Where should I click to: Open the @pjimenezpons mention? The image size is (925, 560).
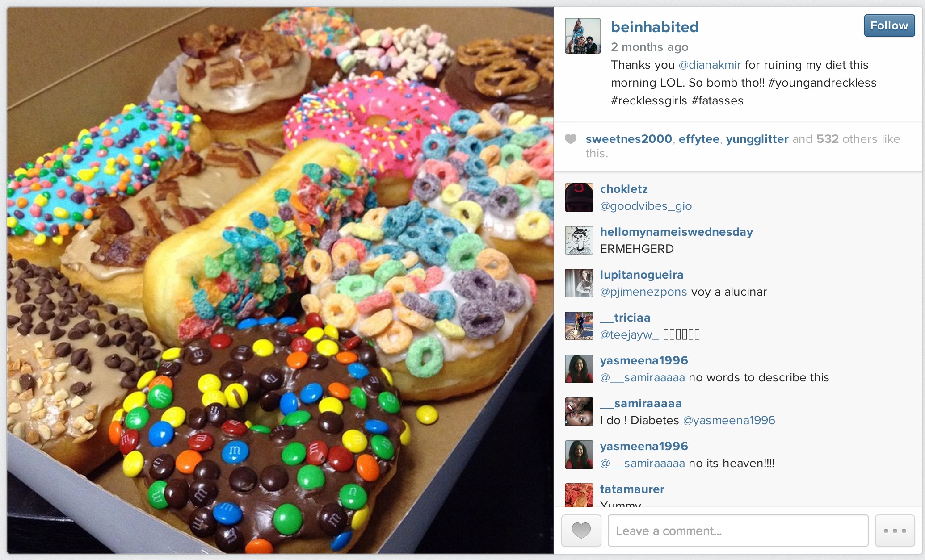point(643,292)
